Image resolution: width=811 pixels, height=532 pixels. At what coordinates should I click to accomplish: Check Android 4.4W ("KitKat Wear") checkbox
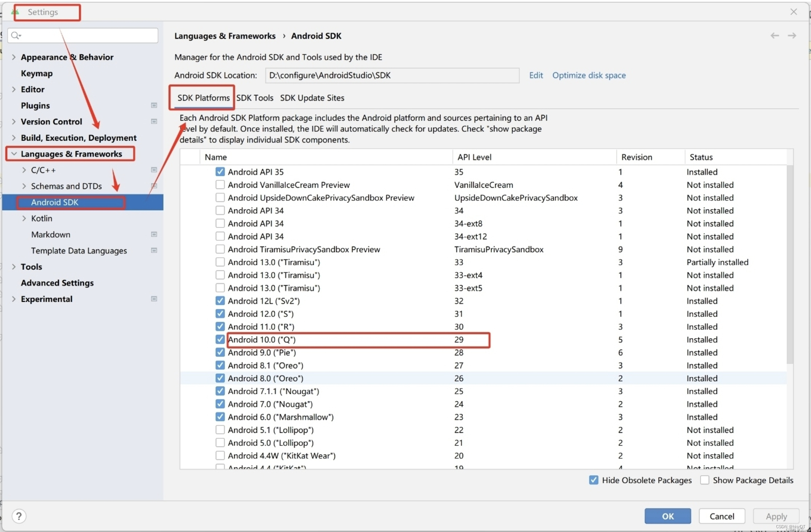pos(220,456)
